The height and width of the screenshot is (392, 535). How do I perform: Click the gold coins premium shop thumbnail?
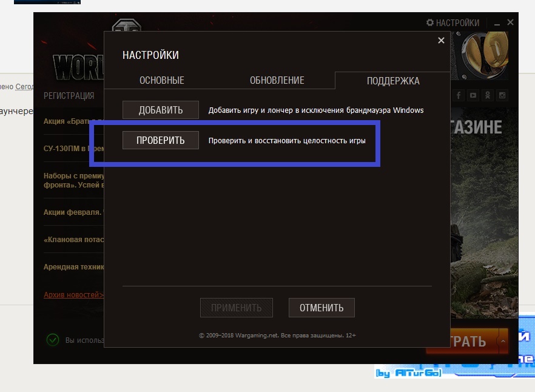(x=479, y=56)
